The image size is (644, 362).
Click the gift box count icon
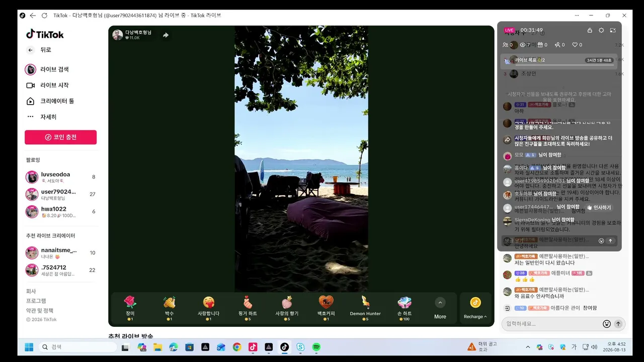pyautogui.click(x=540, y=45)
